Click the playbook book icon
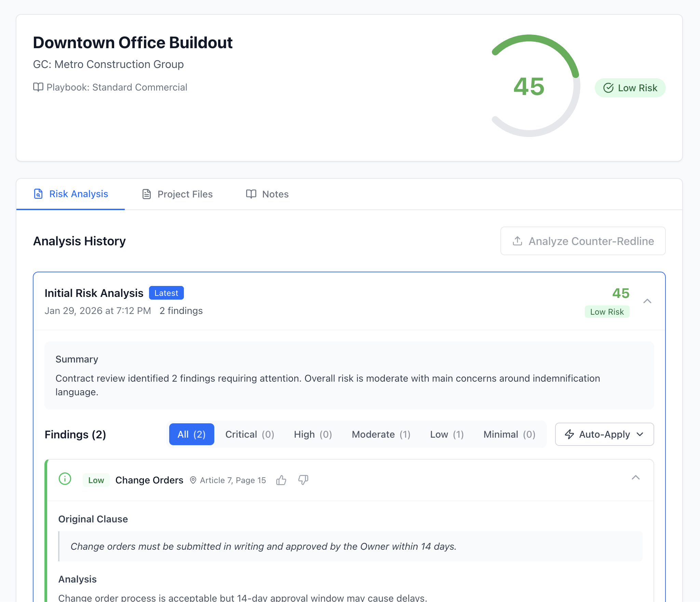 (38, 87)
